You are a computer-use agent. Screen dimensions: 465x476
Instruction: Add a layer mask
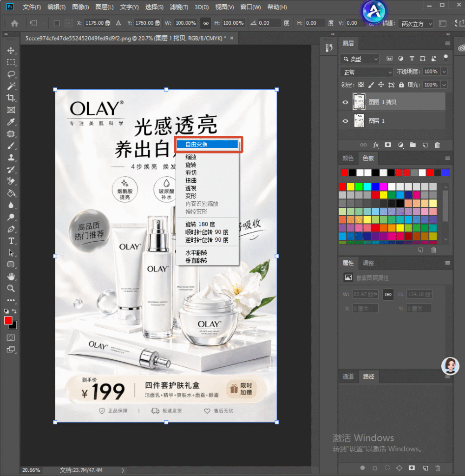388,145
